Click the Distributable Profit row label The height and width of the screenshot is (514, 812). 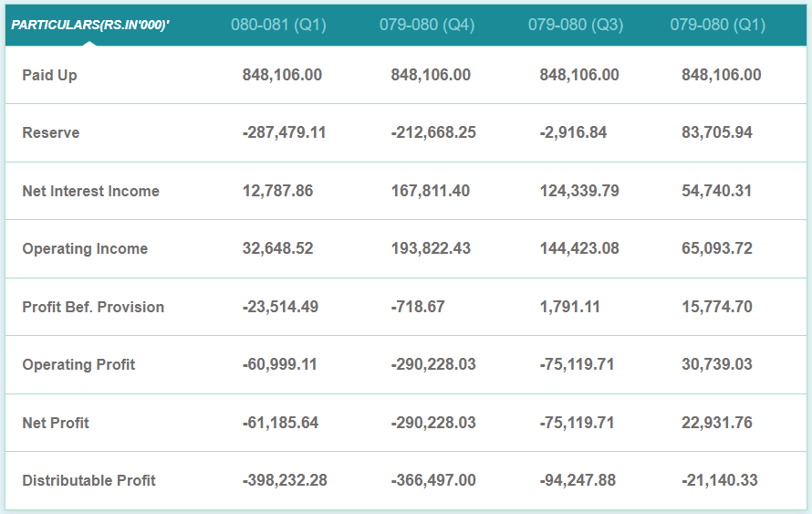pyautogui.click(x=88, y=480)
